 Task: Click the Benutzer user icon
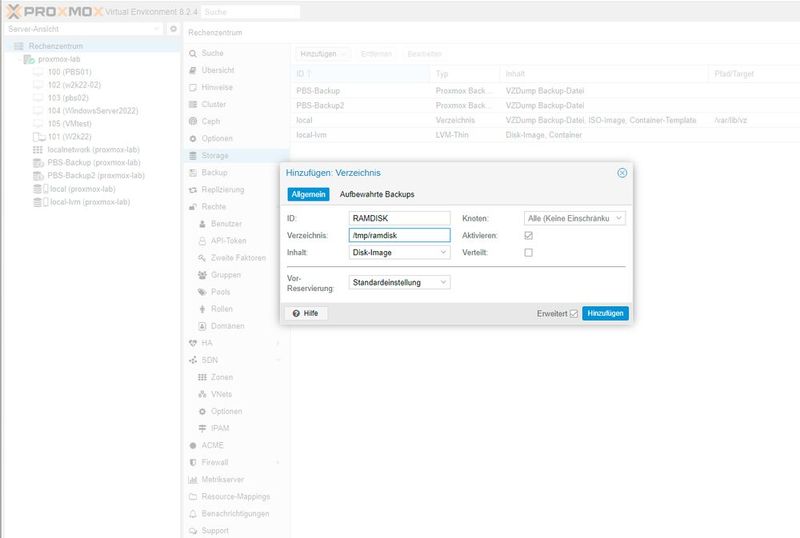(x=202, y=223)
